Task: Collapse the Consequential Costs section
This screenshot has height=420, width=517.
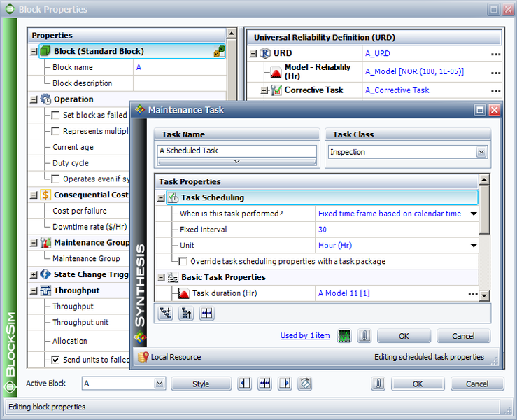Action: (x=34, y=195)
